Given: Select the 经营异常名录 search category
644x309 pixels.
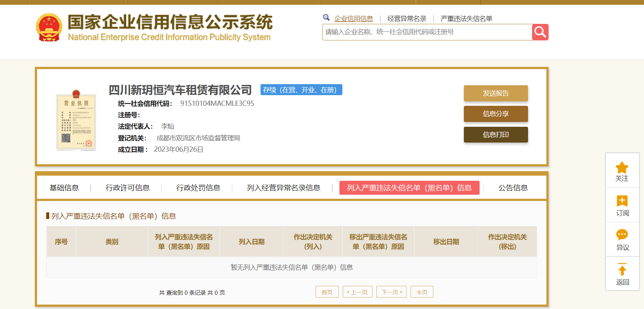Looking at the screenshot, I should click(407, 18).
